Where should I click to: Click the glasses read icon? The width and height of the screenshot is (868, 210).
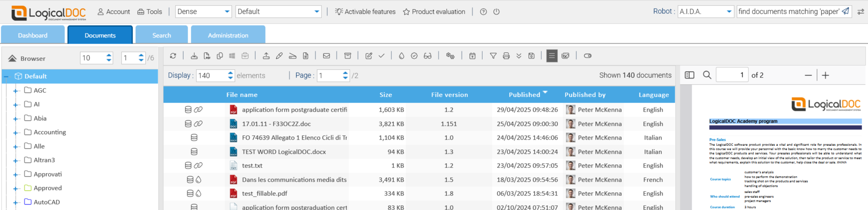pos(428,56)
